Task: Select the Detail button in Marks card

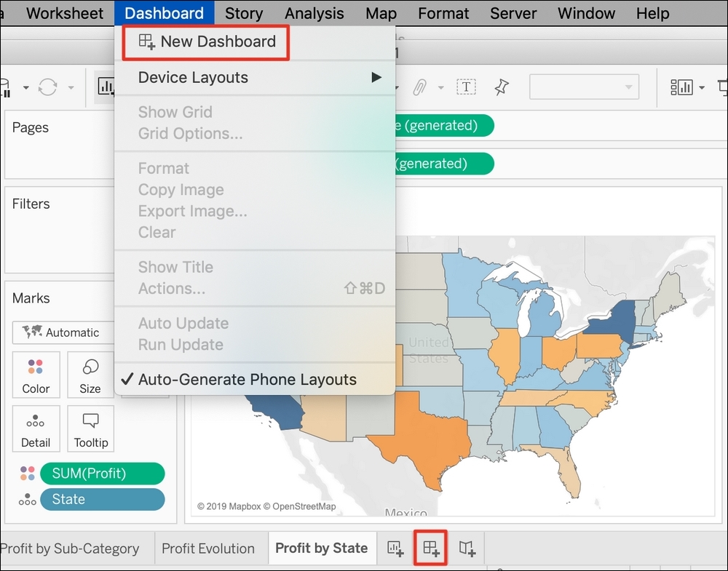Action: point(36,428)
